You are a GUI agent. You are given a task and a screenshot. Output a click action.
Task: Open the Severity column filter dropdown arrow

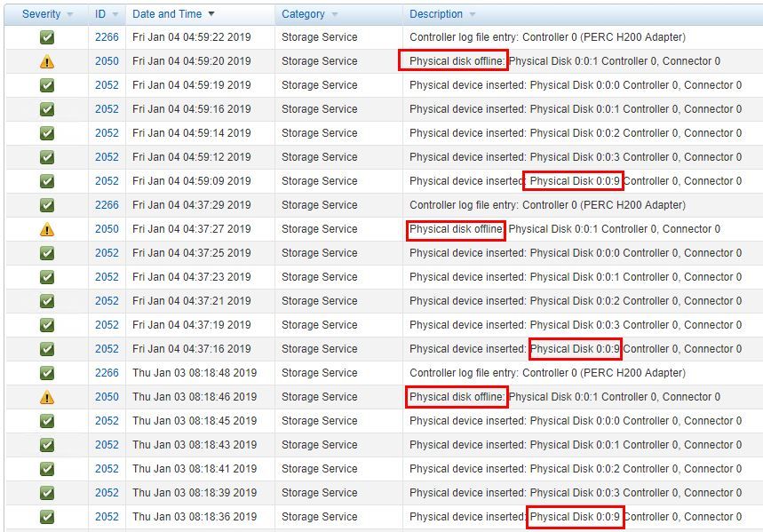(70, 14)
